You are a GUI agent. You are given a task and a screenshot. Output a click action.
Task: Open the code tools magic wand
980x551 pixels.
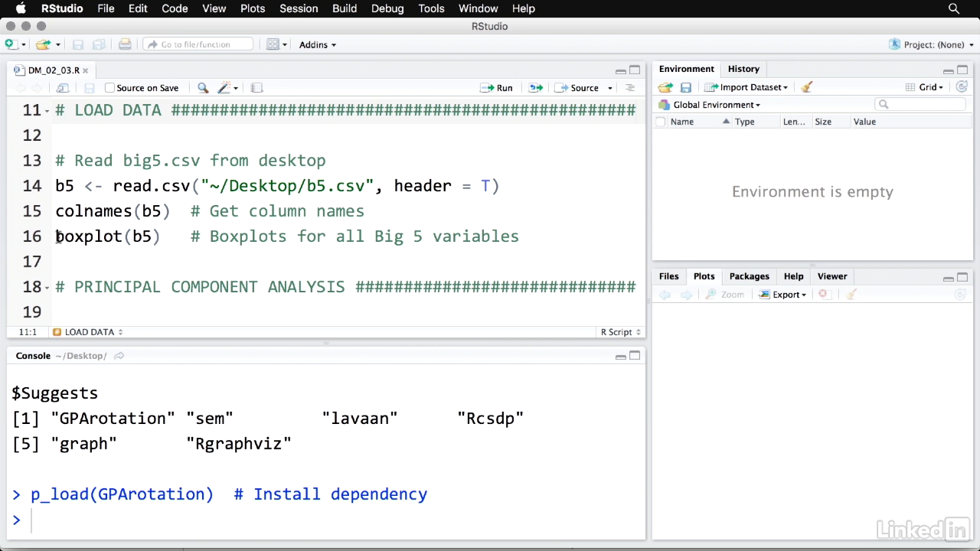[x=225, y=88]
